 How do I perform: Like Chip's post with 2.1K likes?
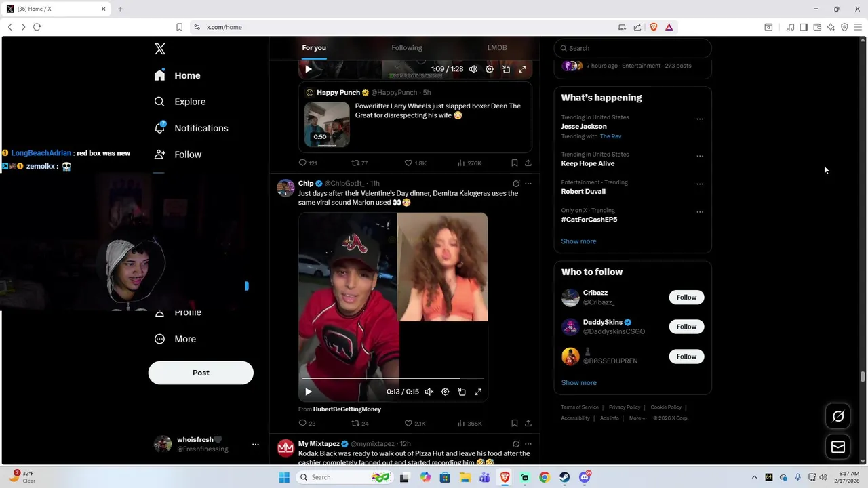pos(415,424)
